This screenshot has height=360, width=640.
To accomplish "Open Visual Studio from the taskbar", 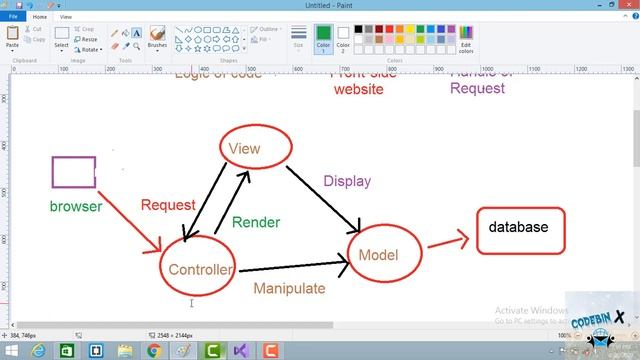I will pyautogui.click(x=241, y=351).
